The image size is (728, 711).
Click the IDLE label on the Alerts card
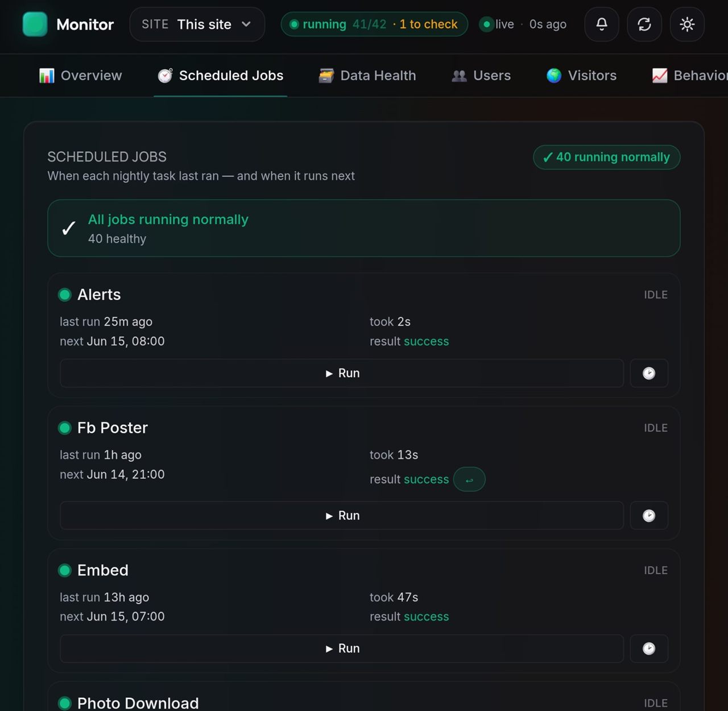[x=656, y=295]
